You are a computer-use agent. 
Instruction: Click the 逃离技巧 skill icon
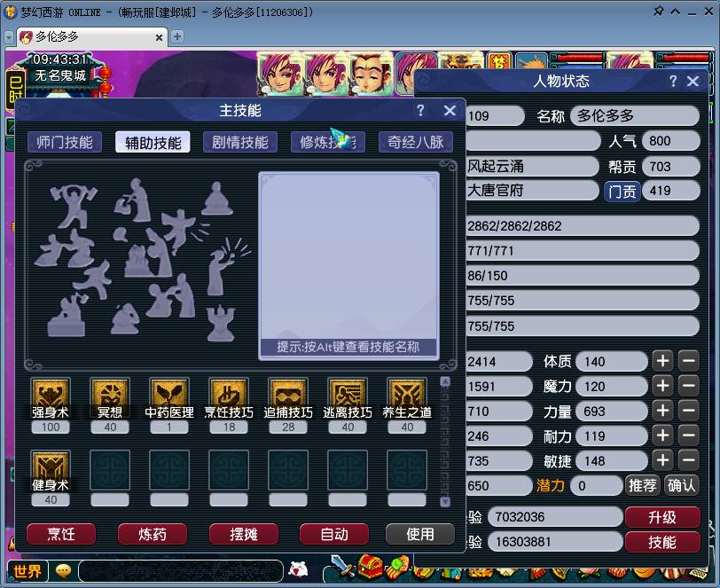pos(348,394)
